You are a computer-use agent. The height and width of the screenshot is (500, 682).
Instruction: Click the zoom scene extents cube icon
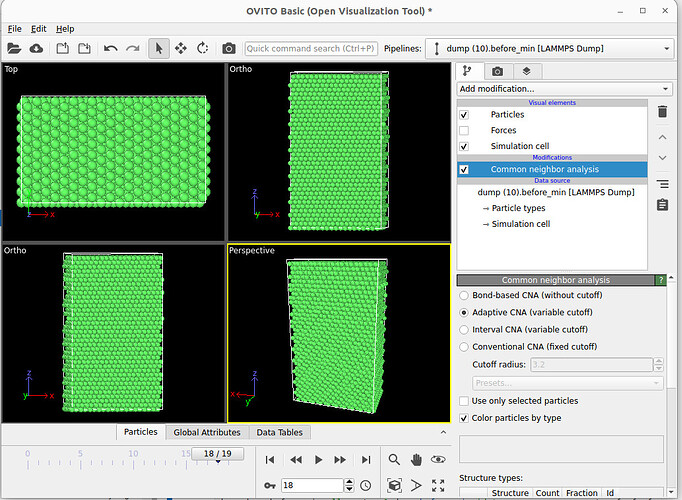(x=394, y=485)
